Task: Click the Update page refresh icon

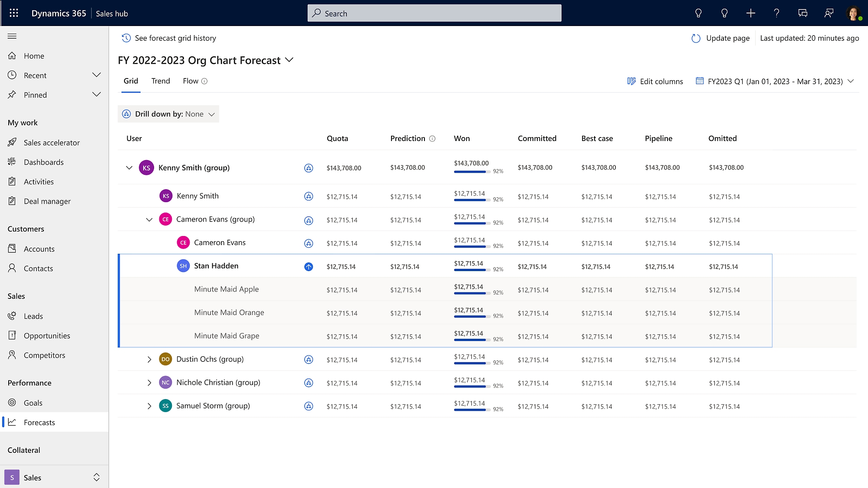Action: pos(696,38)
